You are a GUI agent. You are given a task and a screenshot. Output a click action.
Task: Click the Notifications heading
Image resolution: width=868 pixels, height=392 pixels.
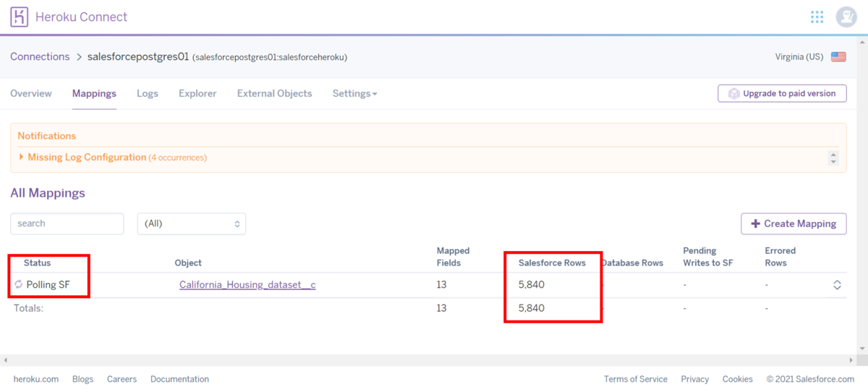pyautogui.click(x=47, y=136)
